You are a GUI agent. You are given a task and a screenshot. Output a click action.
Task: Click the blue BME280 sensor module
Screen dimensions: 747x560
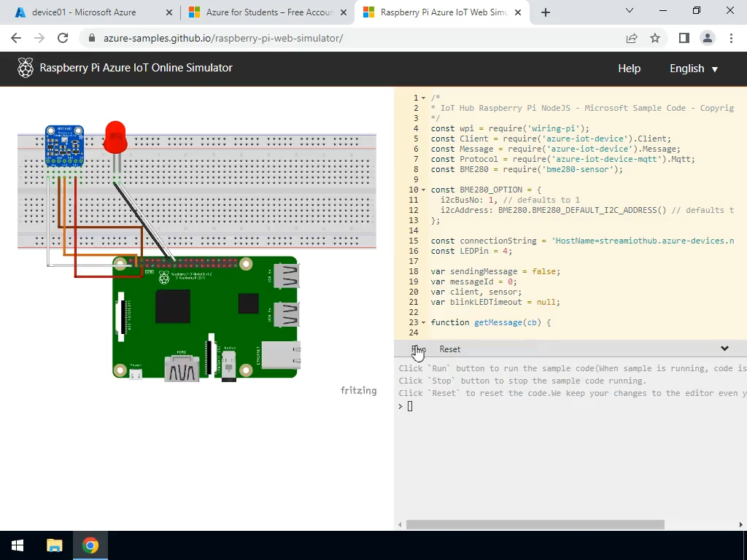pos(64,144)
